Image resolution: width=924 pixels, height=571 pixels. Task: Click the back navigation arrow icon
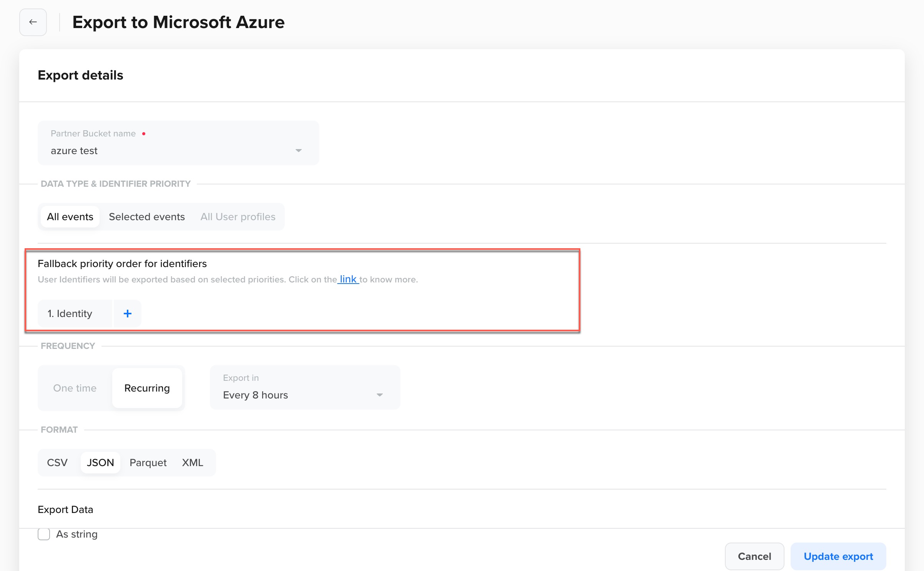tap(32, 22)
